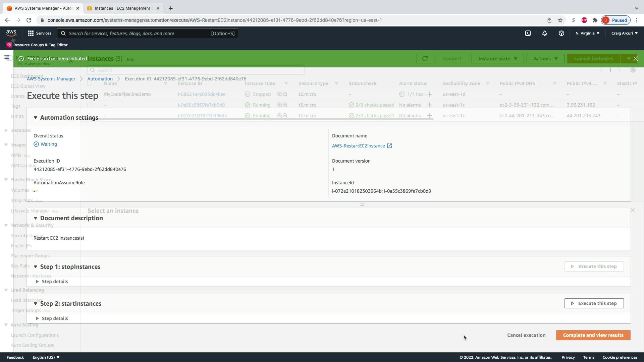Screen dimensions: 644x362
Task: Click Cancel execution button
Action: [526, 335]
